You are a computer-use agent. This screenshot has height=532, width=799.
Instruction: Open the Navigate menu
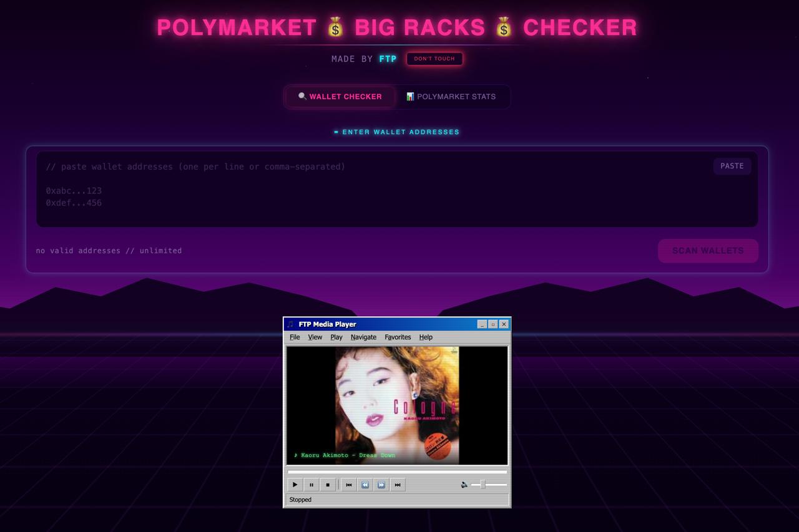pyautogui.click(x=363, y=337)
